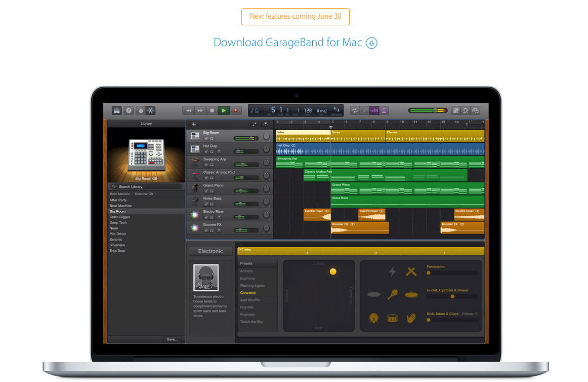Stop playback with the square button

coord(212,110)
